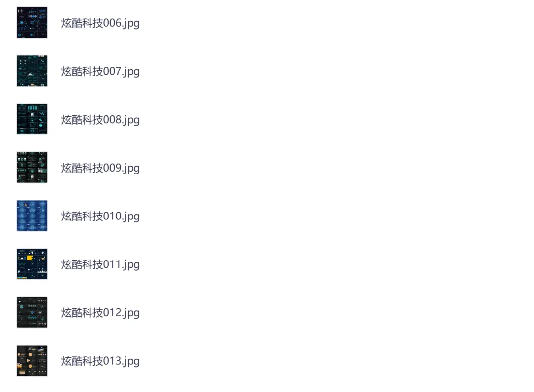Select the 炫酷科技008.jpg file name

point(100,120)
